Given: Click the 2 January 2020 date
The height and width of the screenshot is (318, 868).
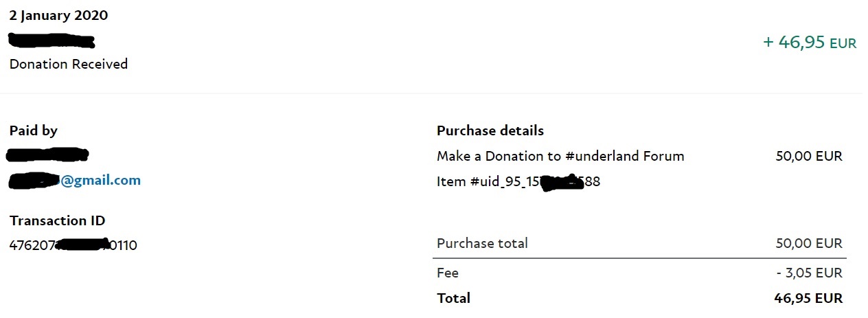Looking at the screenshot, I should [58, 16].
